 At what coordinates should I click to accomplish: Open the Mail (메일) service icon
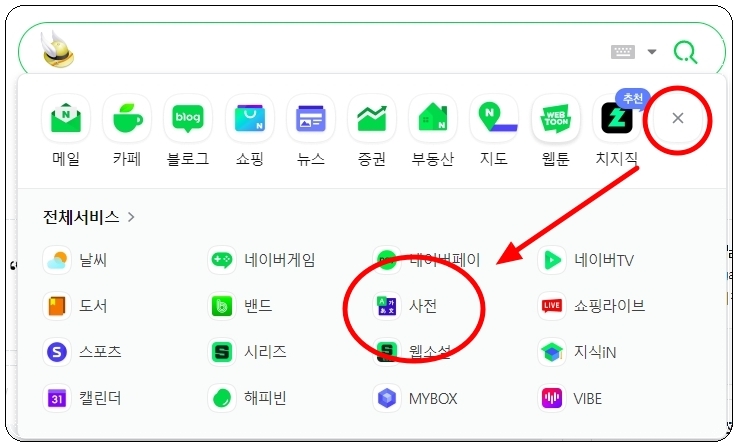pyautogui.click(x=66, y=118)
